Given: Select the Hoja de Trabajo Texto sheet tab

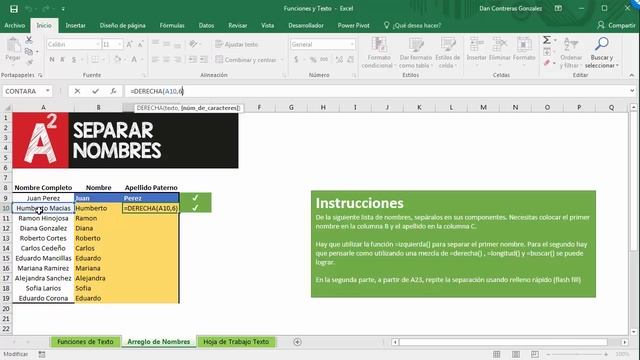Looking at the screenshot, I should click(236, 342).
